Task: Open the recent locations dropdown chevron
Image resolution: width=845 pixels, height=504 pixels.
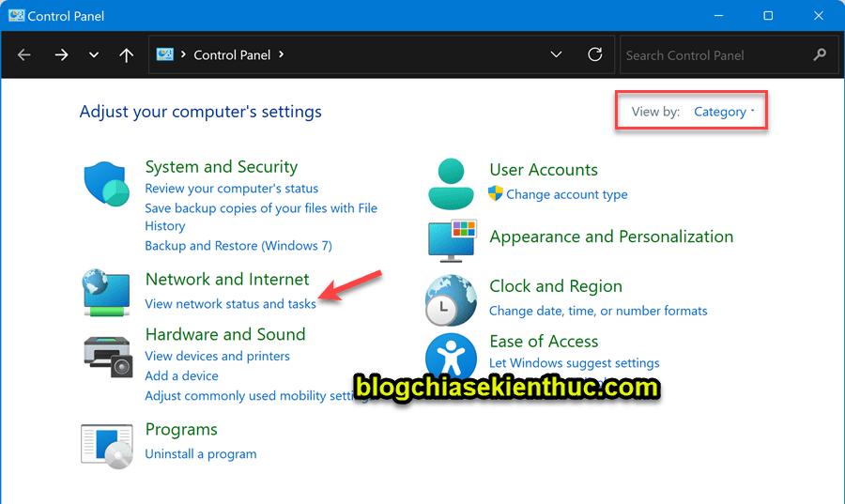Action: (94, 55)
